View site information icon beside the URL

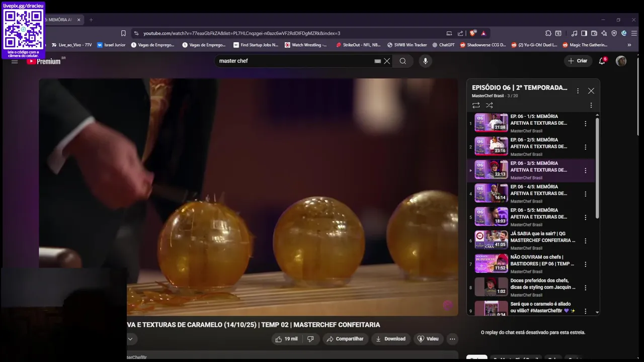click(x=136, y=33)
